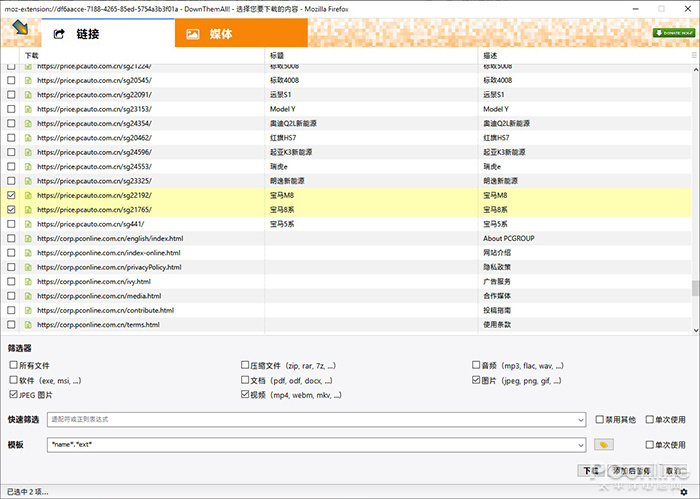Click file icon of sg20545 link row

[x=28, y=80]
